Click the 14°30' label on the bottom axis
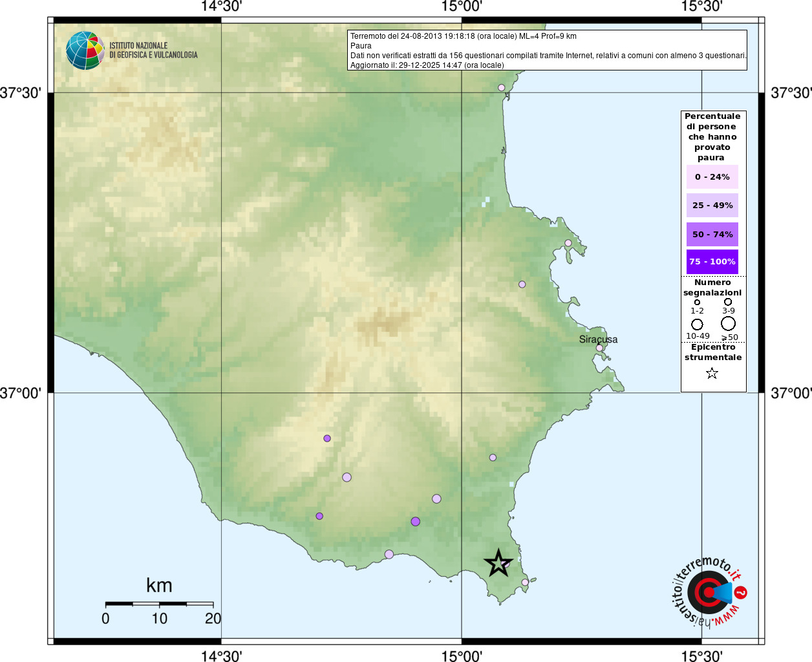Screen dimensions: 812x662 click(221, 656)
